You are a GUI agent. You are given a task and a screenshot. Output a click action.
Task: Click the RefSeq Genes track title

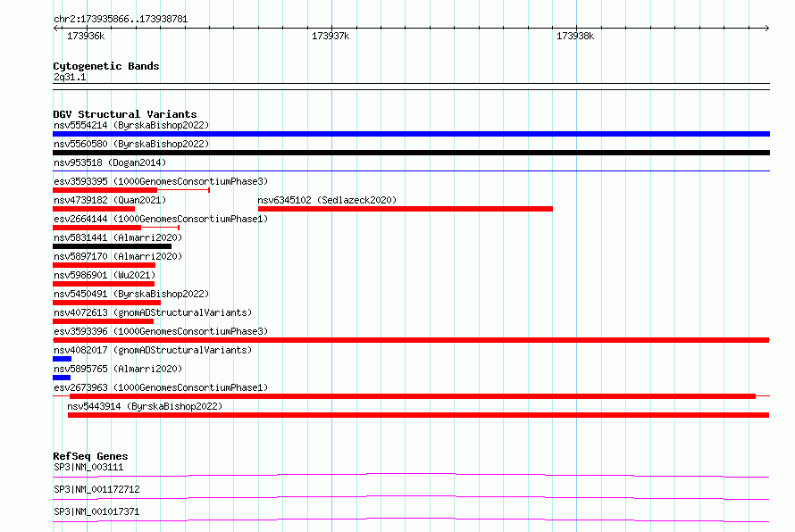coord(90,456)
